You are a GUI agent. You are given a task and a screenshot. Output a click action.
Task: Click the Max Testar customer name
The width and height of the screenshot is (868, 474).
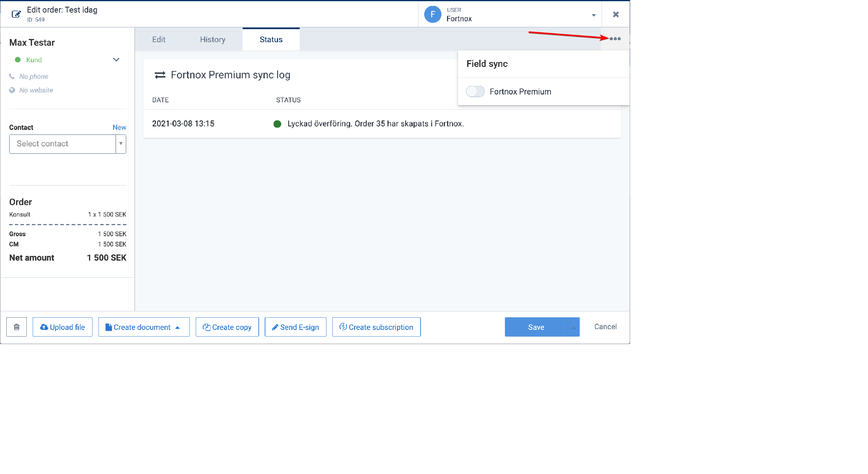click(x=32, y=43)
